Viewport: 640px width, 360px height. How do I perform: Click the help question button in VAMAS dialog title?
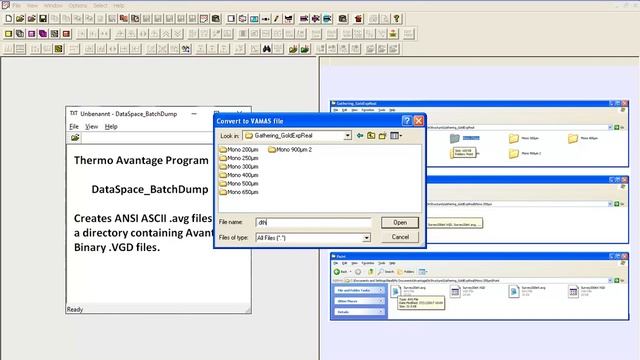pyautogui.click(x=407, y=121)
